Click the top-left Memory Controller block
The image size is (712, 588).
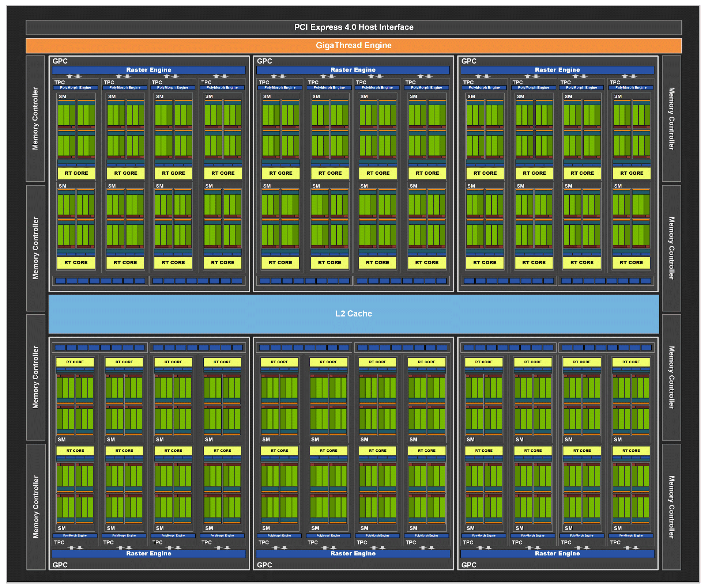35,118
